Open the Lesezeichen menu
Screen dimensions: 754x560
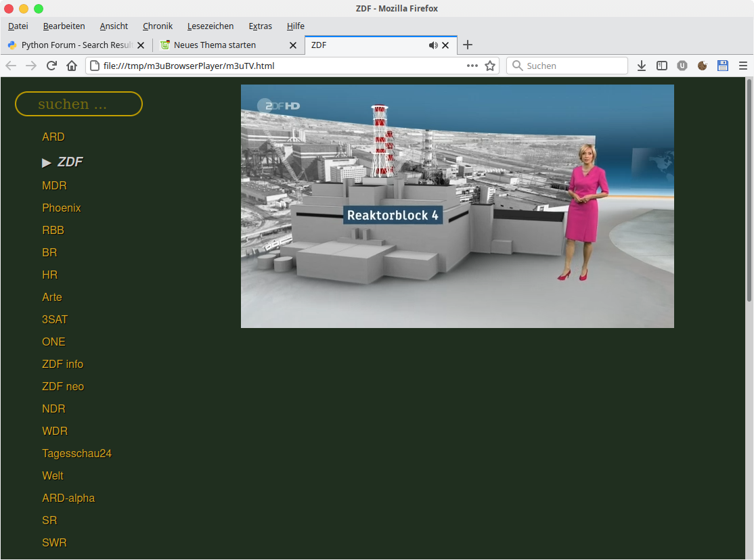click(x=210, y=26)
